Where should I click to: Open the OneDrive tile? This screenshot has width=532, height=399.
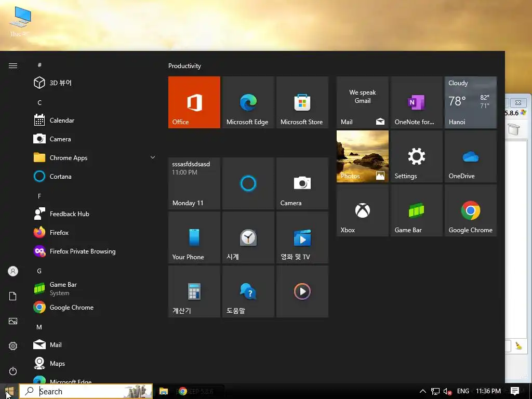[470, 156]
